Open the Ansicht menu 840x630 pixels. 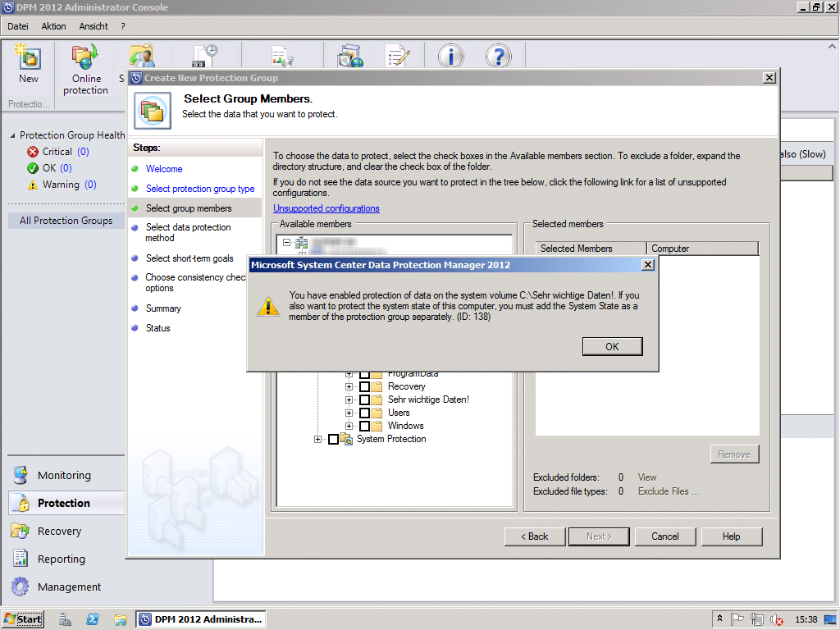(94, 26)
